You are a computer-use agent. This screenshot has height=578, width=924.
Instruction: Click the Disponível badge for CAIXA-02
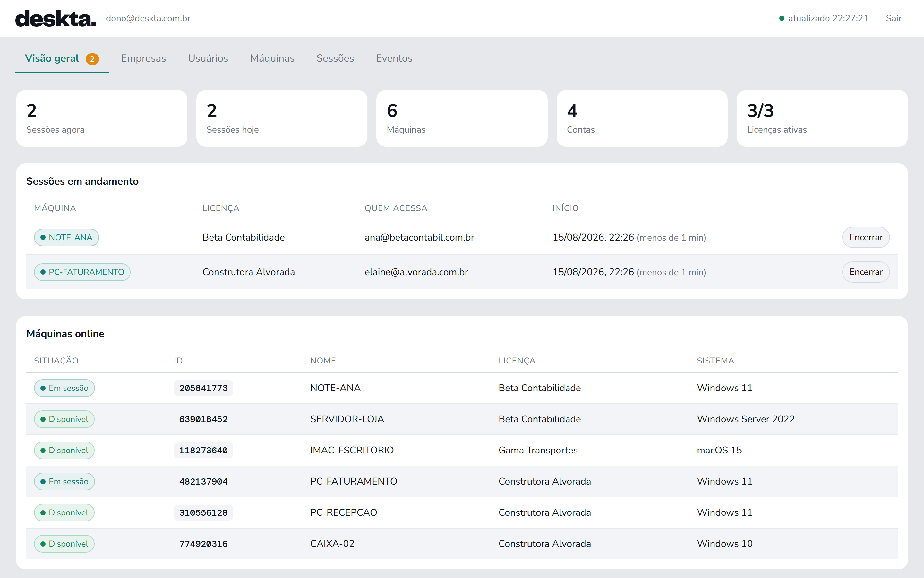(64, 544)
